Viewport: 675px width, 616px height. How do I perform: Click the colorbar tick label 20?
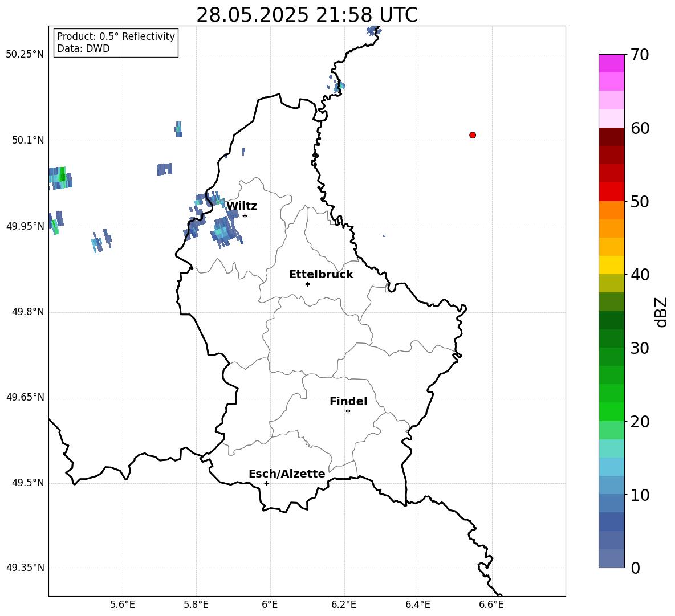tap(640, 422)
